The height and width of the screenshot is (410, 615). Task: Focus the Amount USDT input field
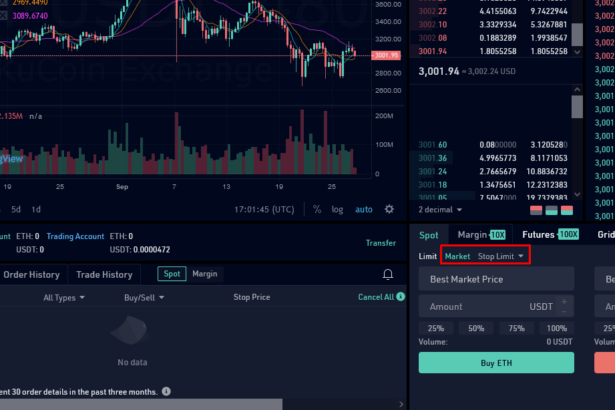pyautogui.click(x=496, y=306)
